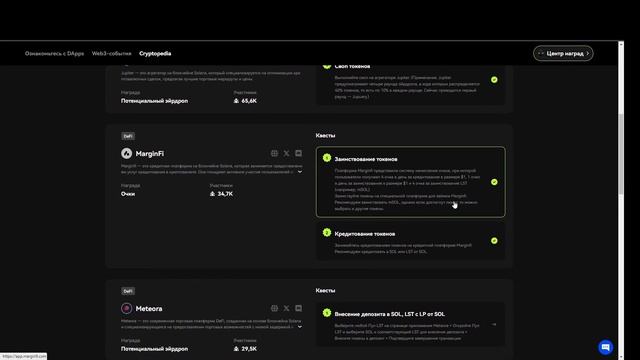Click MarginFi participants count 34,7K
The image size is (640, 360).
[221, 194]
